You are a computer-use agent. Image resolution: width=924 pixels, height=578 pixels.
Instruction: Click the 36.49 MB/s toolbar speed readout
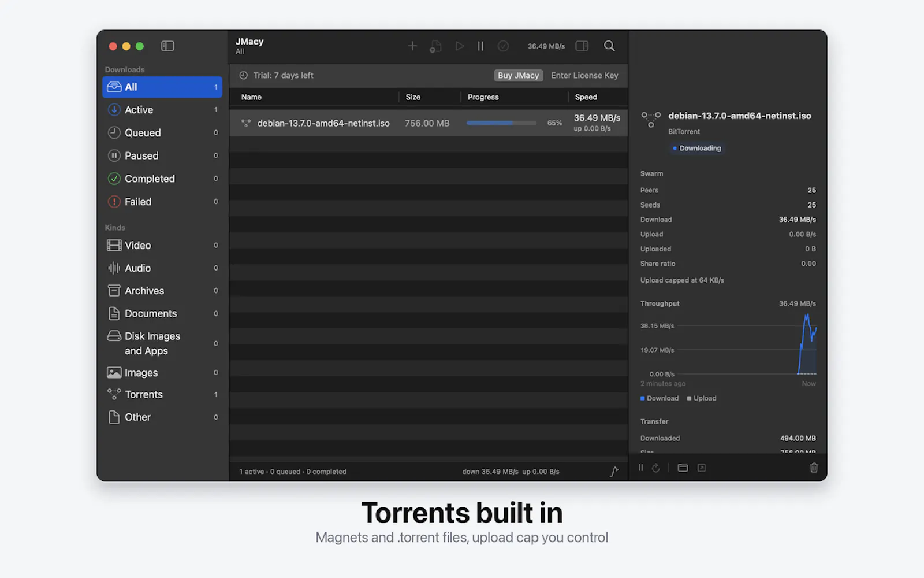click(x=546, y=46)
